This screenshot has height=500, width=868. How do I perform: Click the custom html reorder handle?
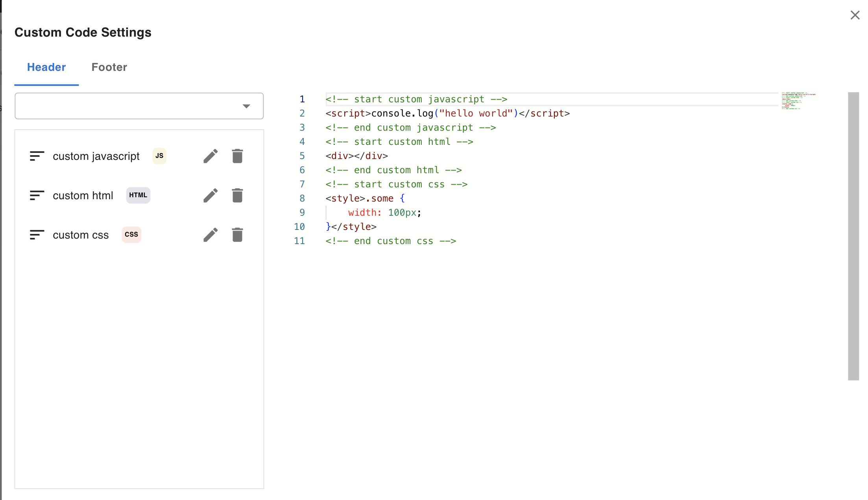(x=37, y=196)
